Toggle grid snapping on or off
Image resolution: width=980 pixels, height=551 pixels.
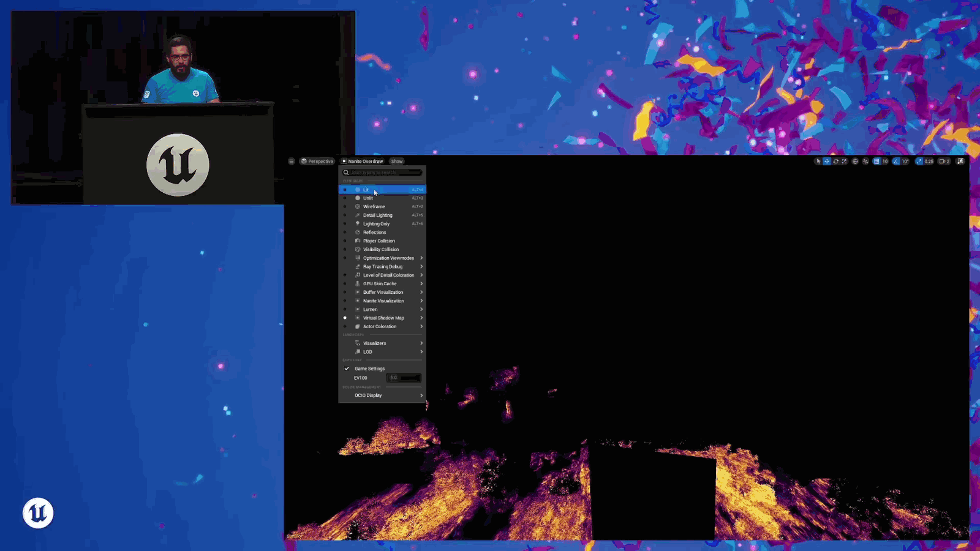876,161
